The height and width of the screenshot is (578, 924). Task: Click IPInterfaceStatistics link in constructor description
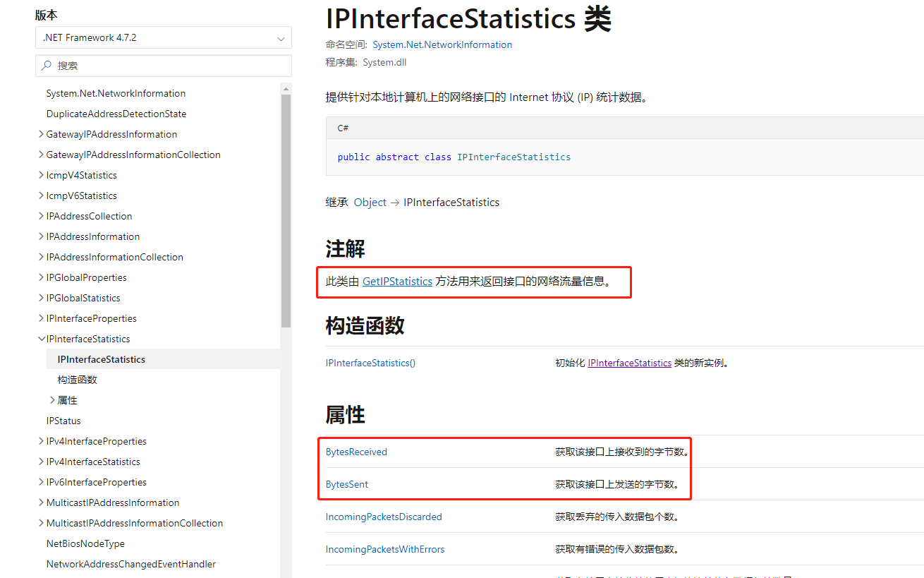[x=629, y=363]
